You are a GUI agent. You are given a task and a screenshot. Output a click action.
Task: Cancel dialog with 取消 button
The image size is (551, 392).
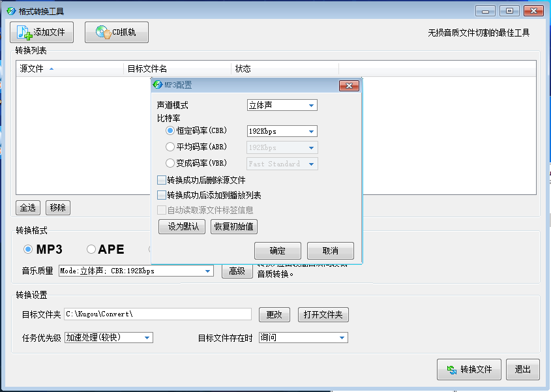coord(331,250)
